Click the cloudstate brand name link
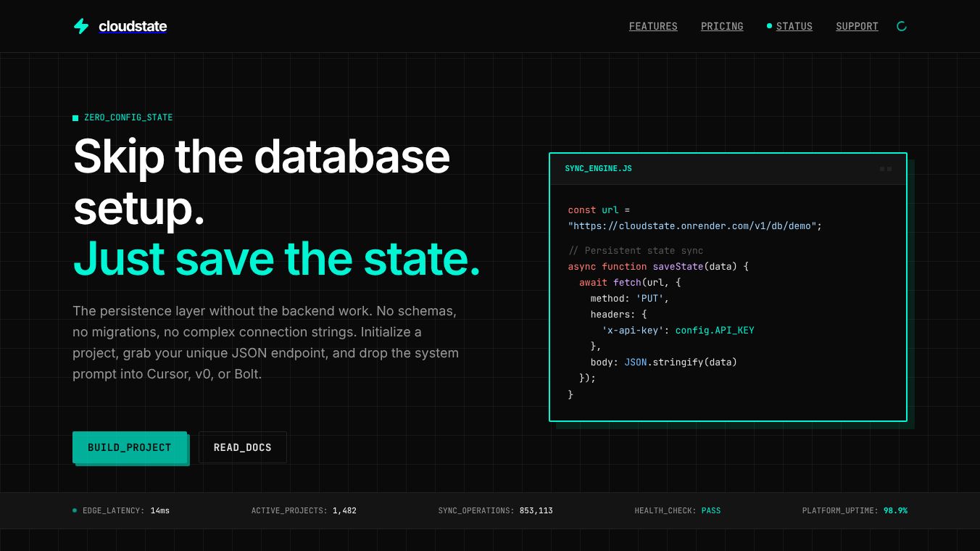The height and width of the screenshot is (551, 980). tap(133, 27)
